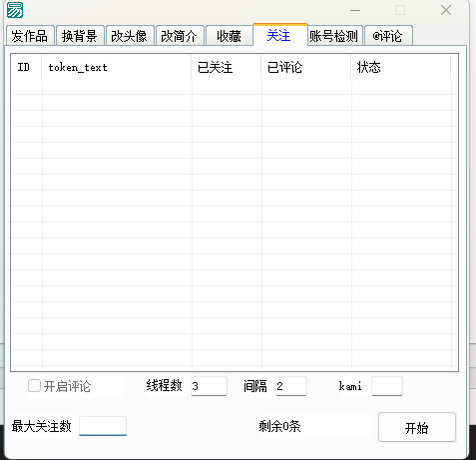Image resolution: width=476 pixels, height=460 pixels.
Task: Enable the 开启评论 checkbox
Action: pyautogui.click(x=34, y=386)
